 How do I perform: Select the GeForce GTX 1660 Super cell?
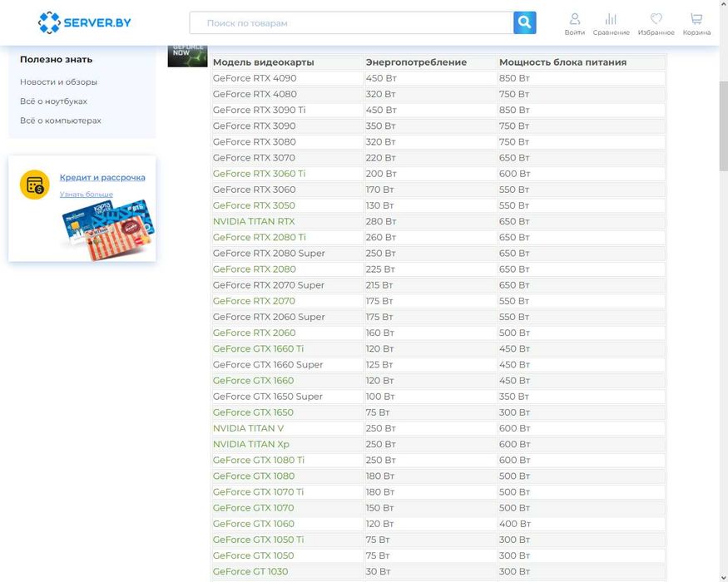pyautogui.click(x=287, y=365)
